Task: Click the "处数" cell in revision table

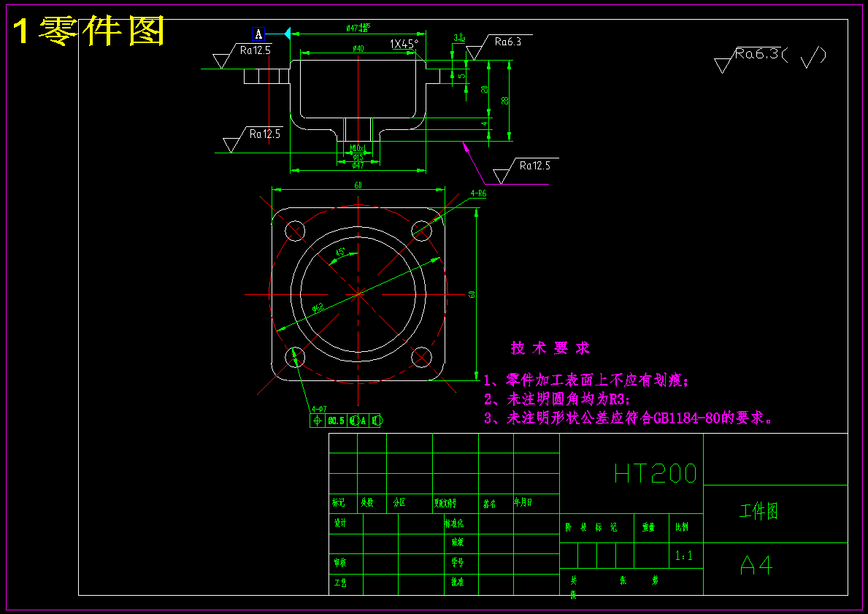Action: click(x=367, y=503)
